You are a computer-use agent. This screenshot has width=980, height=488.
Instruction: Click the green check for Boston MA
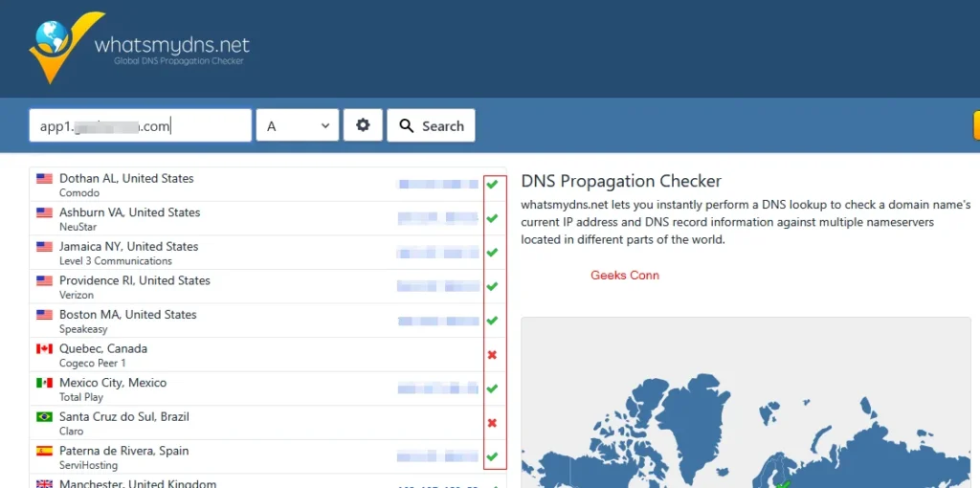click(493, 321)
